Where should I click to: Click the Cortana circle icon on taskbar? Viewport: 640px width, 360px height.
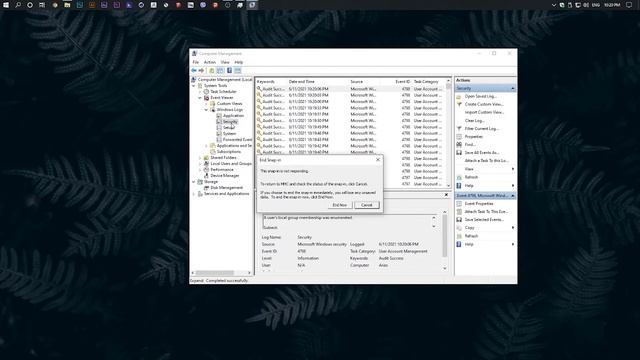(30, 5)
